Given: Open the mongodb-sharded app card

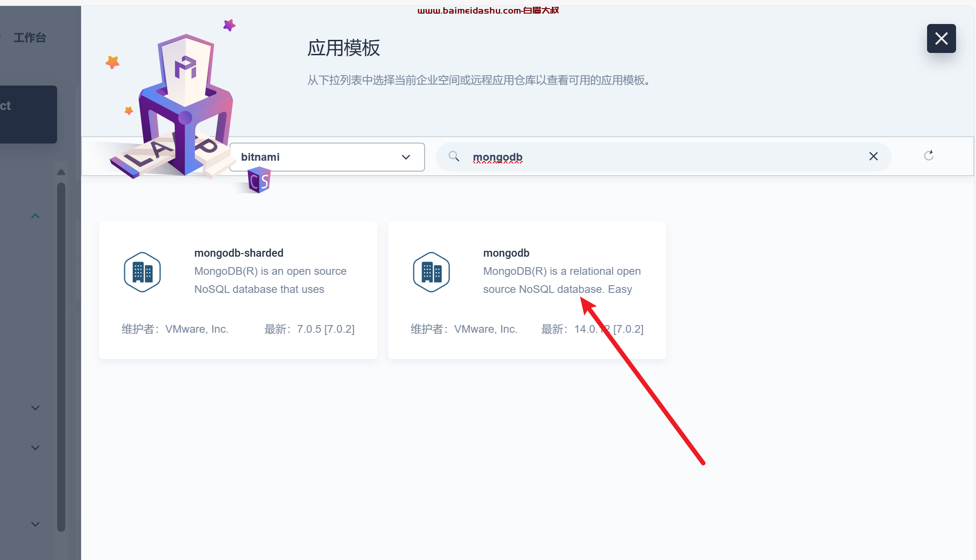Looking at the screenshot, I should [x=238, y=290].
